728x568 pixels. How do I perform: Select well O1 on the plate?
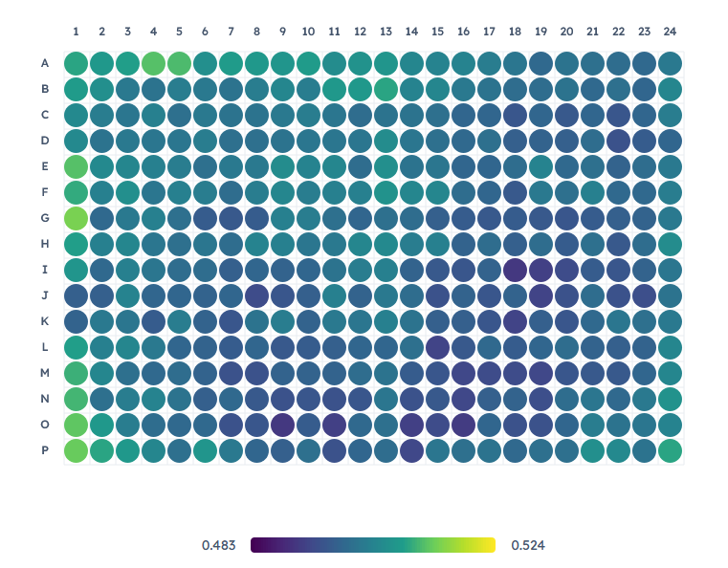click(x=77, y=425)
